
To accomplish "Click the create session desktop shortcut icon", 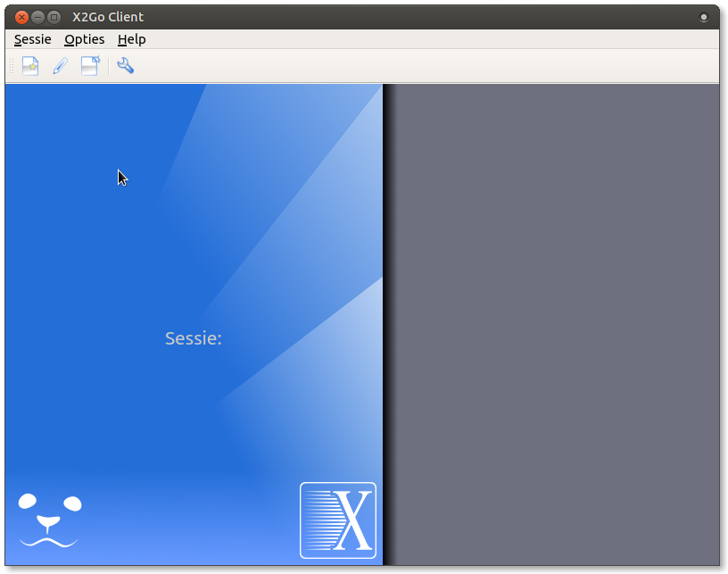I will (90, 66).
